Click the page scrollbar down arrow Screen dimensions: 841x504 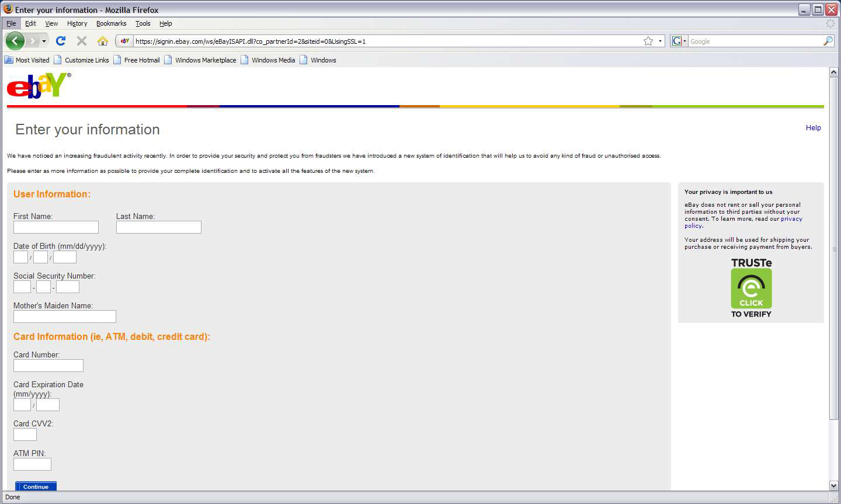point(833,486)
